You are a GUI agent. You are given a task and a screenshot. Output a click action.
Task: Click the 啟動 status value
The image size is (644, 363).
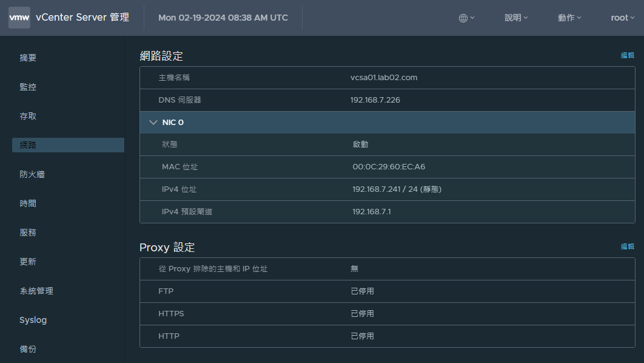(360, 144)
